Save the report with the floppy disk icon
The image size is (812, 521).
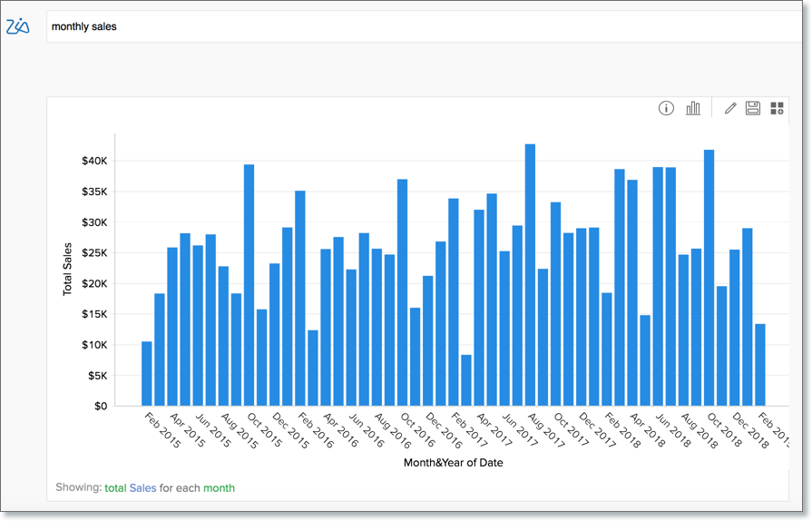click(x=752, y=109)
